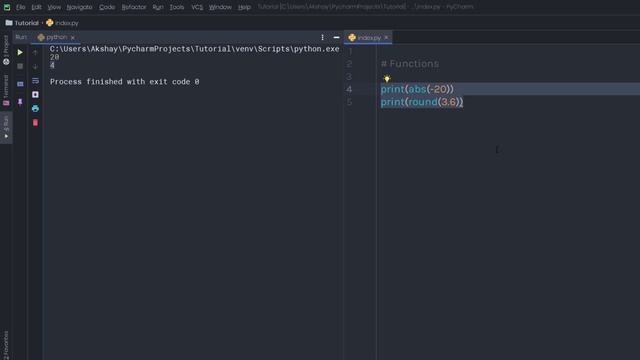The height and width of the screenshot is (360, 640).
Task: Open the Run menu
Action: 158,7
